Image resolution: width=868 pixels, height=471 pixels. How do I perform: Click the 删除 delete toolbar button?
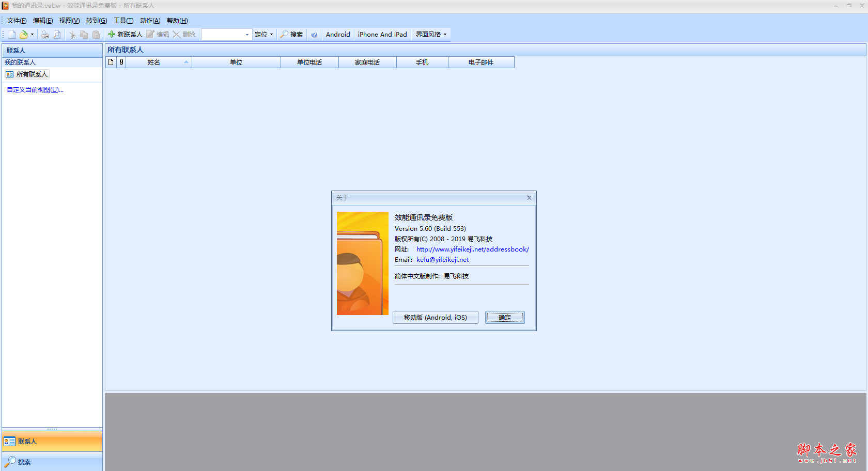pyautogui.click(x=184, y=35)
